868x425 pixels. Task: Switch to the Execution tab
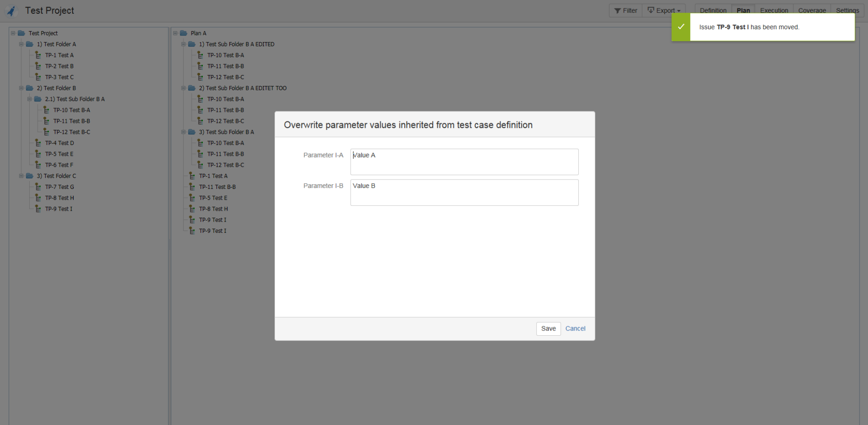point(774,10)
